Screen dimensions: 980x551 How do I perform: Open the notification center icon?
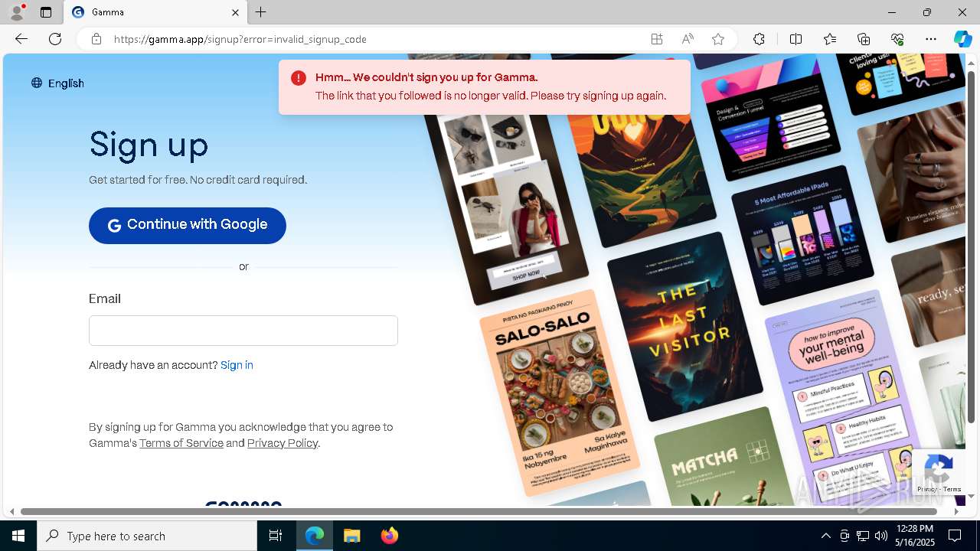[955, 536]
